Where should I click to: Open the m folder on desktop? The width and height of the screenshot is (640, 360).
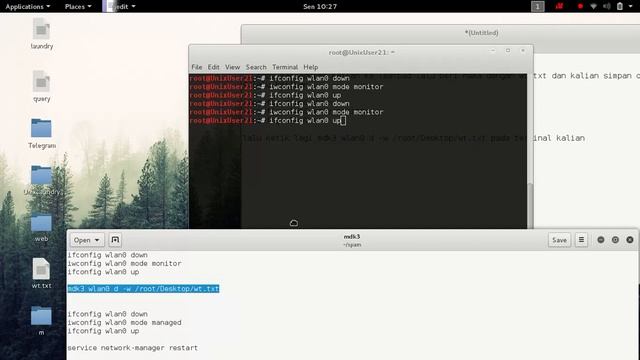41,320
